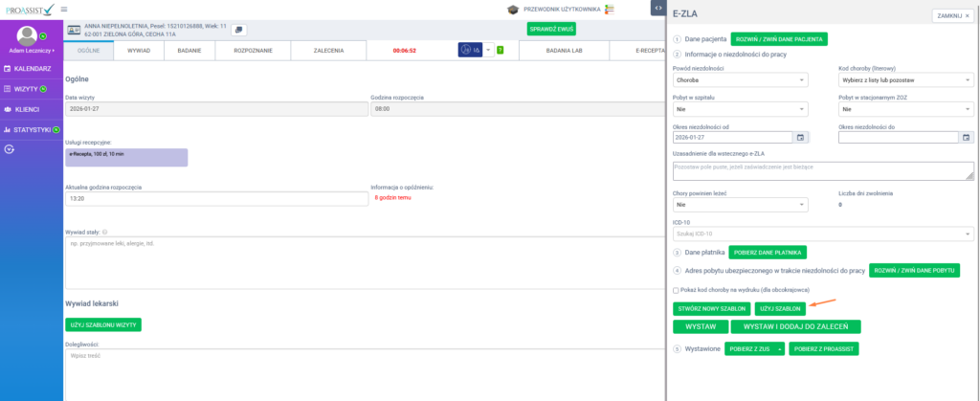Click the green question mark help icon
Image resolution: width=980 pixels, height=401 pixels.
pyautogui.click(x=500, y=50)
